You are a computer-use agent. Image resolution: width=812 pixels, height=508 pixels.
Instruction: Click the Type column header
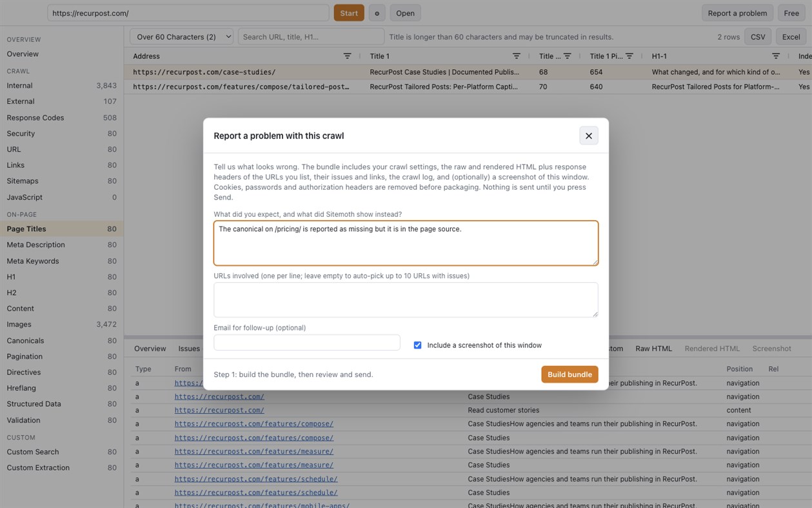click(143, 369)
